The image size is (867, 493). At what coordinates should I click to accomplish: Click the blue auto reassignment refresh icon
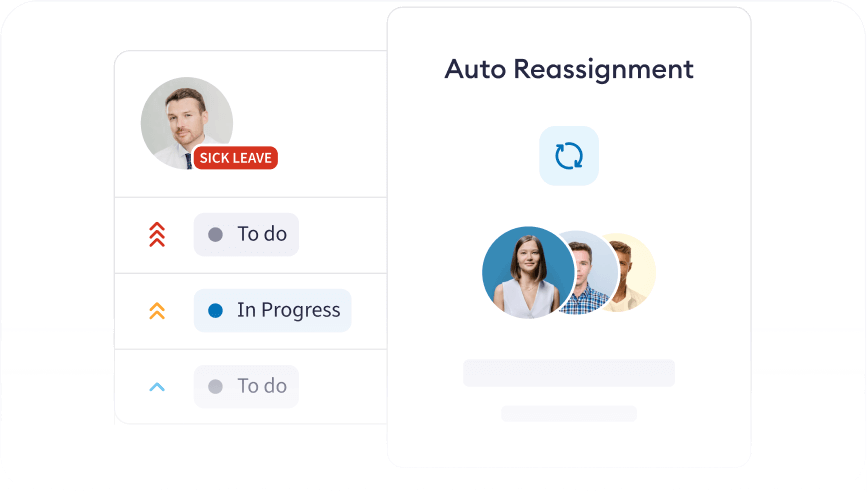point(569,156)
